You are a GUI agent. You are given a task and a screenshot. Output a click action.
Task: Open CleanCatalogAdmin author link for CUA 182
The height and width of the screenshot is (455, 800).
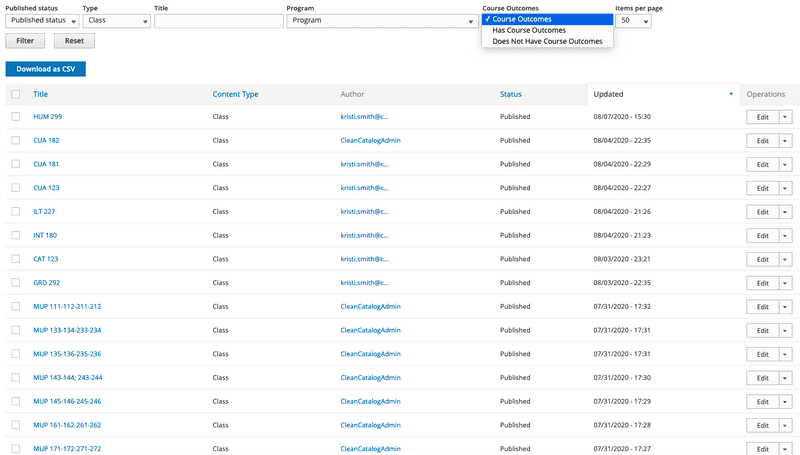point(370,140)
